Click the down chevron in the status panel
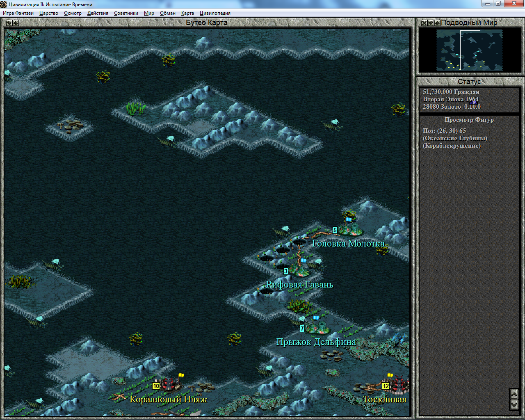 (514, 404)
